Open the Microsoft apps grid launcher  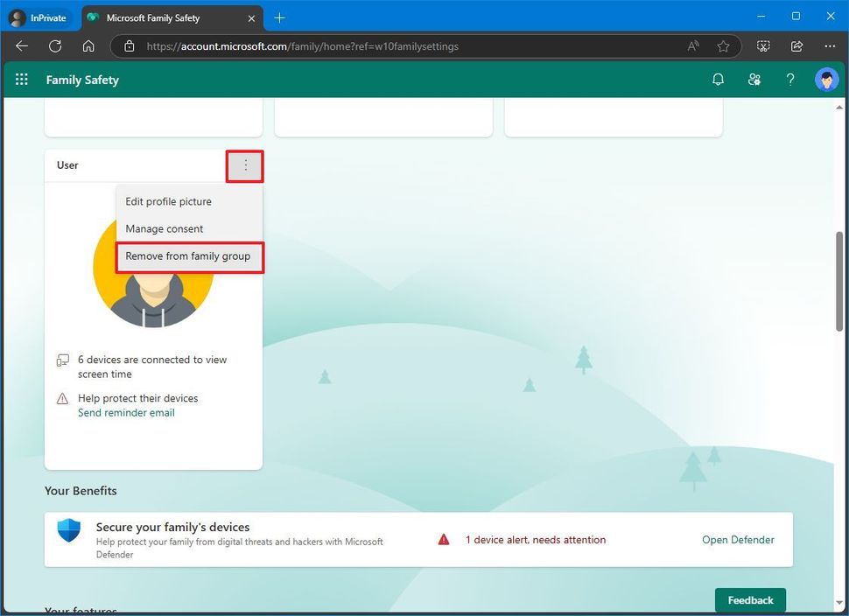[22, 80]
